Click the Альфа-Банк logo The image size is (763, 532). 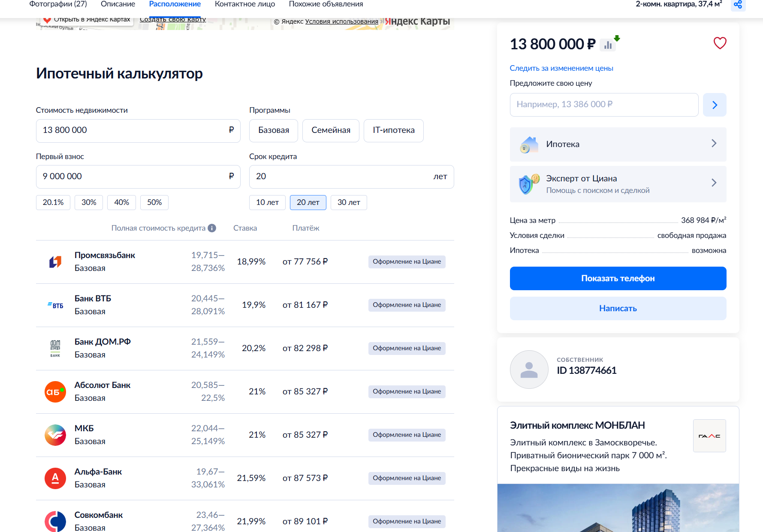[x=55, y=478]
